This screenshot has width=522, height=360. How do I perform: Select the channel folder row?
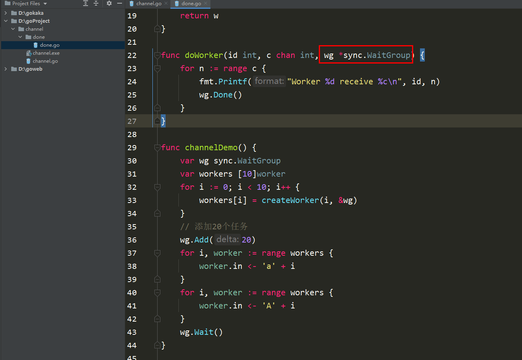[x=63, y=29]
